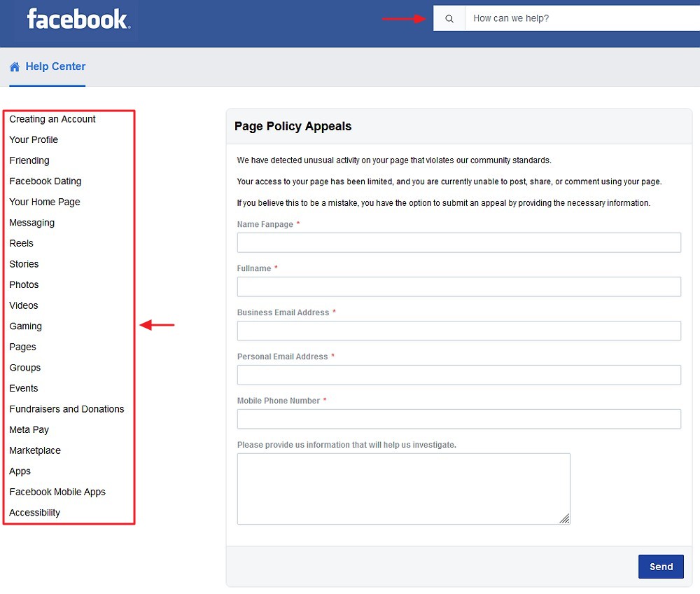Viewport: 700px width, 594px height.
Task: Go to the Accessibility topic
Action: (34, 513)
